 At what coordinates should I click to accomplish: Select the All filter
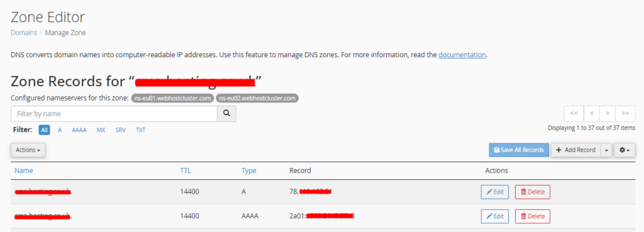pos(45,130)
